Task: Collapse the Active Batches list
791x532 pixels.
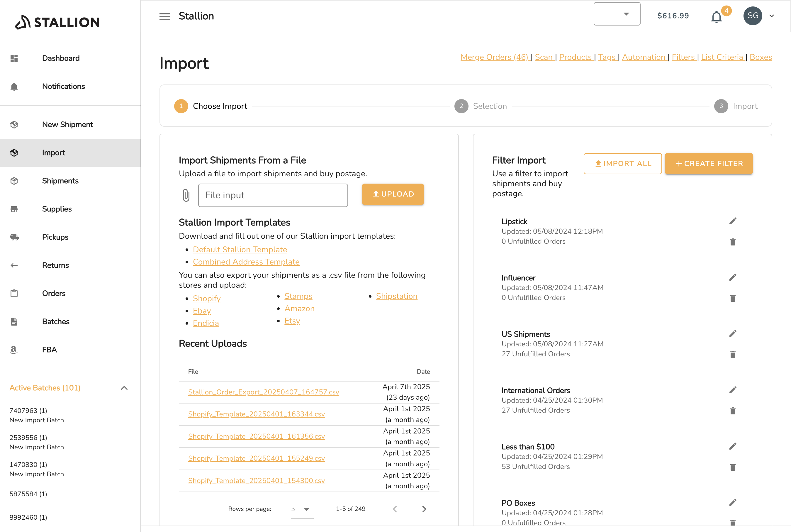Action: pyautogui.click(x=124, y=388)
